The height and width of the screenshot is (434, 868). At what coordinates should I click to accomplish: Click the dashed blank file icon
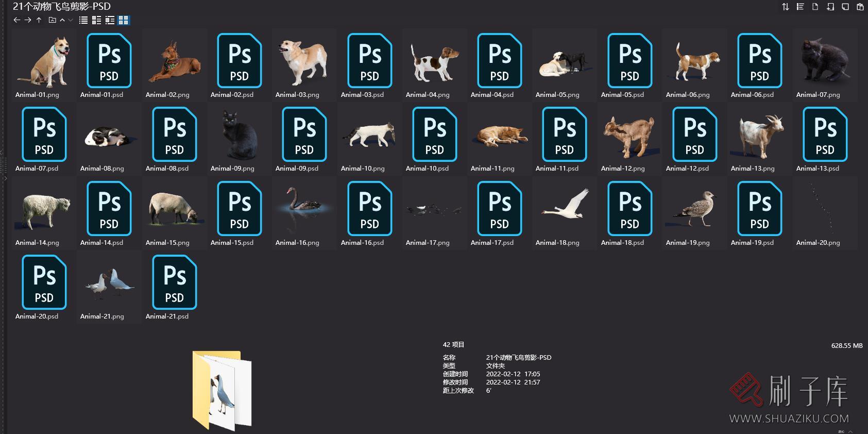point(815,7)
